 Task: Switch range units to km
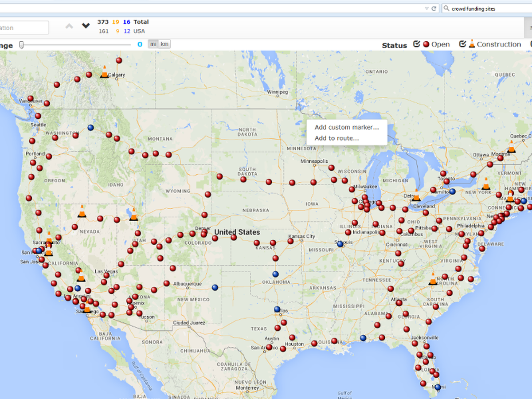pyautogui.click(x=164, y=44)
